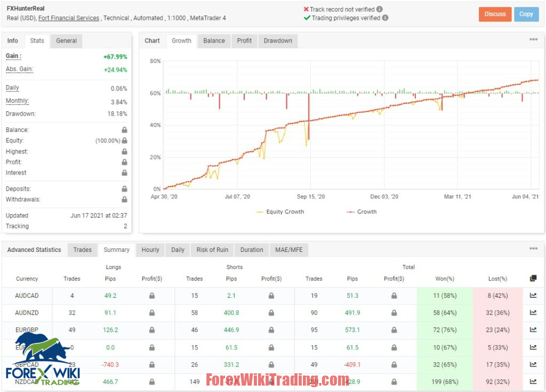Click the Deposits lock icon
The width and height of the screenshot is (546, 392).
click(x=124, y=189)
